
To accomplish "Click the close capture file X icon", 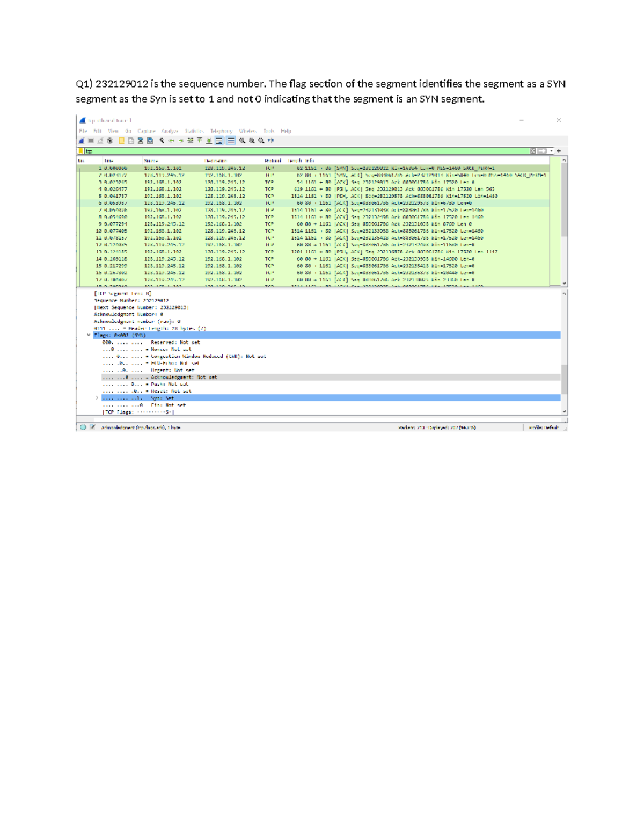I will tap(141, 141).
